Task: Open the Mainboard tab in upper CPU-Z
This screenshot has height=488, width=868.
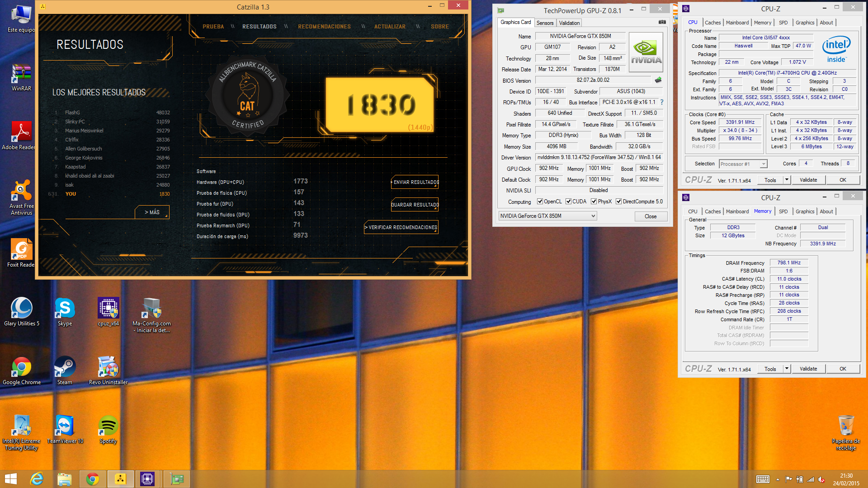Action: [737, 23]
